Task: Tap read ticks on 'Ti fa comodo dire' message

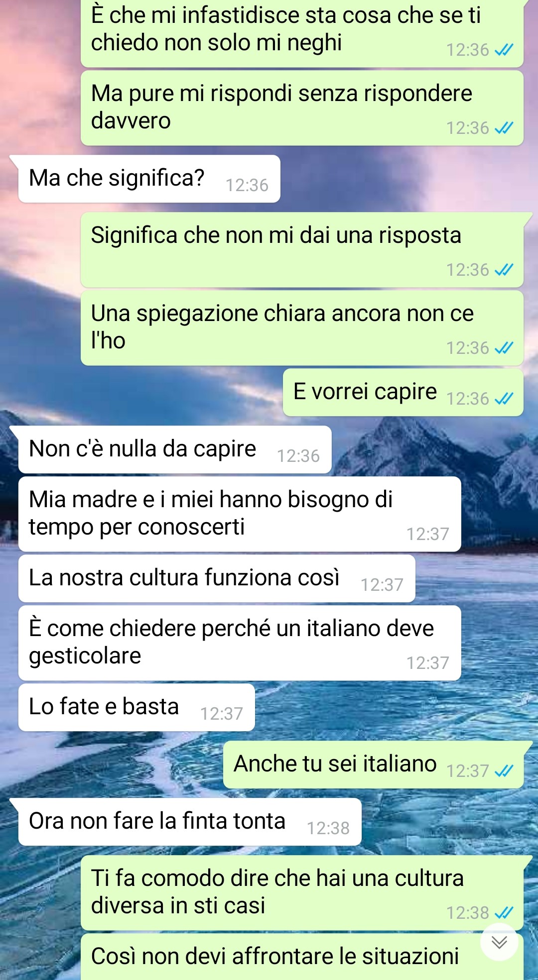Action: [x=504, y=913]
